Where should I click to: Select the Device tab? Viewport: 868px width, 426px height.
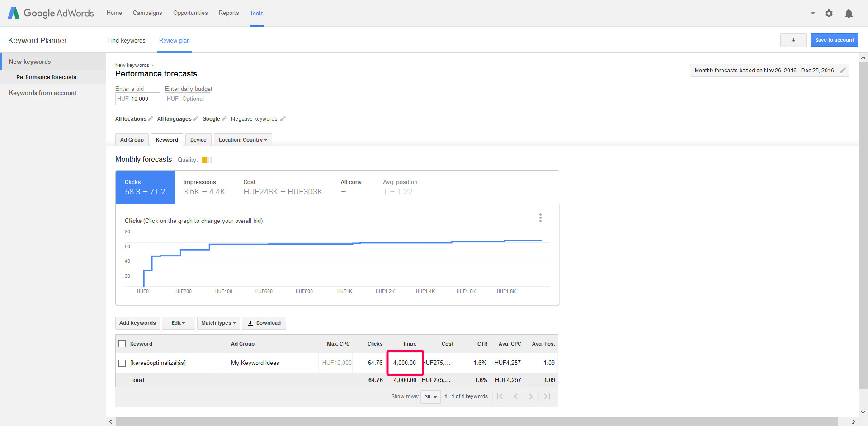point(198,140)
